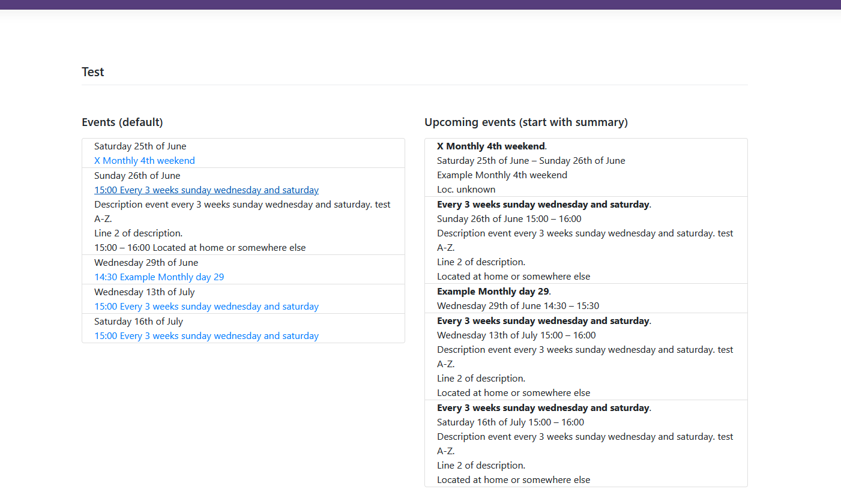Open the 15:00 event link under Saturday 16th of July
The height and width of the screenshot is (504, 841).
(206, 336)
